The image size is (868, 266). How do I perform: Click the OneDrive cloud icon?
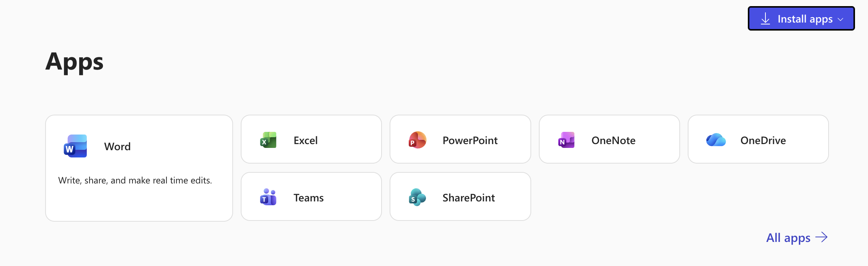[716, 140]
